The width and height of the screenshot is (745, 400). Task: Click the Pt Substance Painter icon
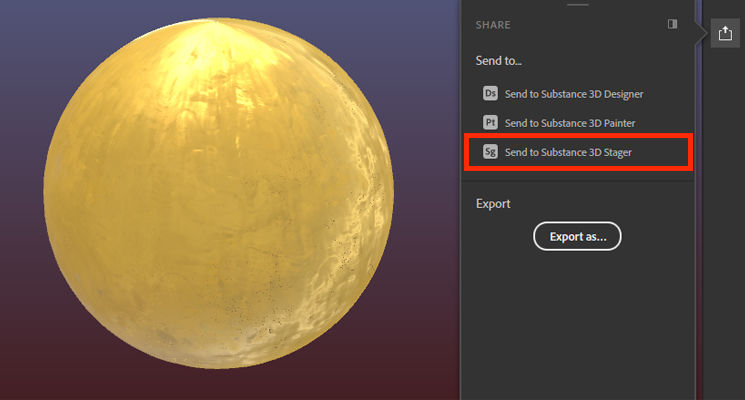(490, 123)
